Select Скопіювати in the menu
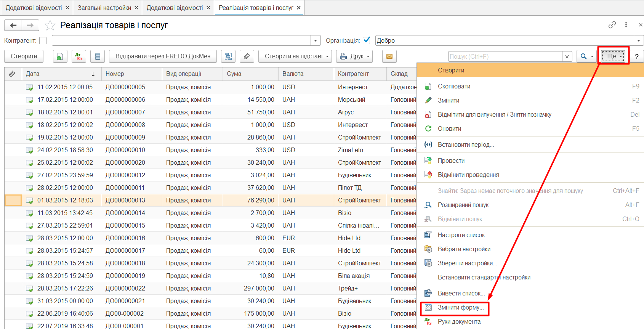644x329 pixels. pyautogui.click(x=530, y=86)
